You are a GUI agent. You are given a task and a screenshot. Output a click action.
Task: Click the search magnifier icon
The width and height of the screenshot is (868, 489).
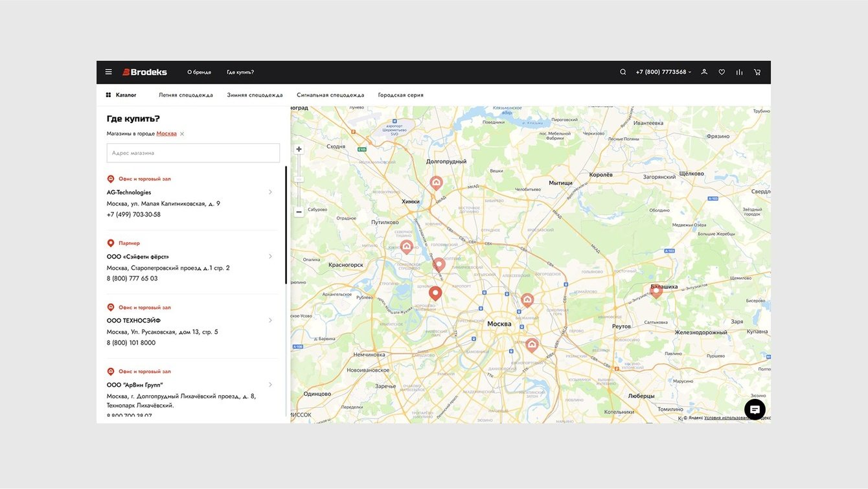[623, 72]
